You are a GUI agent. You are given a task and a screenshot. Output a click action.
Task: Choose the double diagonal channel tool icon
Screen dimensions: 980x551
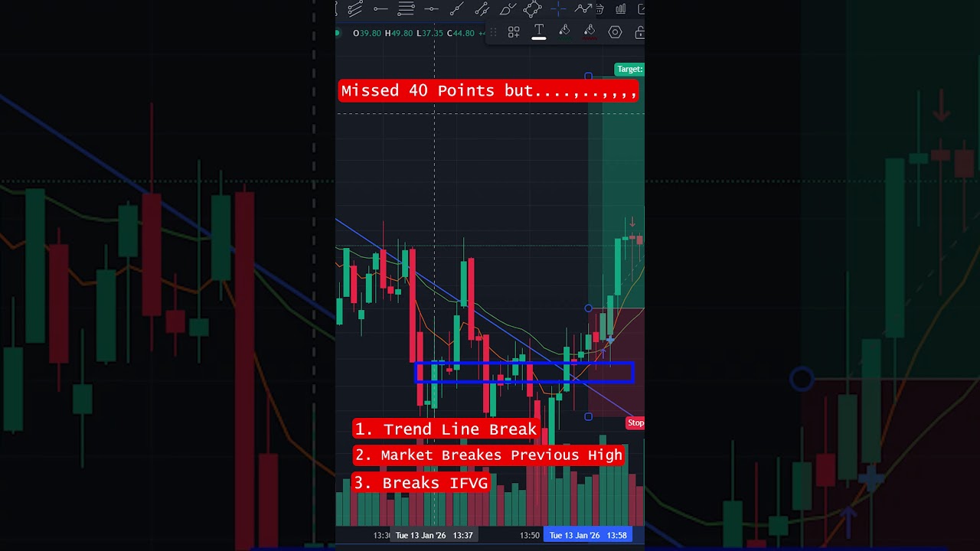click(482, 8)
